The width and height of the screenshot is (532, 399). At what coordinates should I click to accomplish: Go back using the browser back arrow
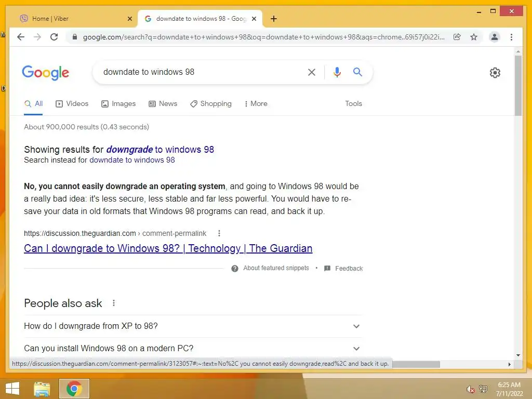pos(21,37)
